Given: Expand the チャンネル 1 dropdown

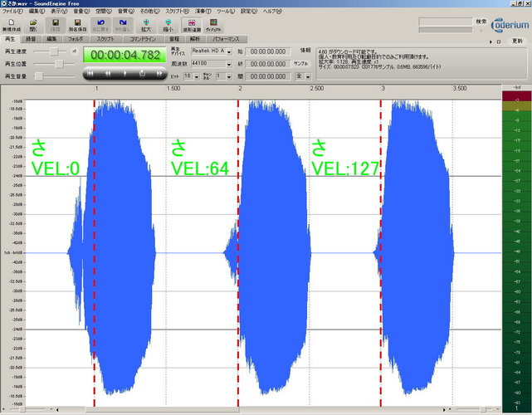Looking at the screenshot, I should point(229,77).
